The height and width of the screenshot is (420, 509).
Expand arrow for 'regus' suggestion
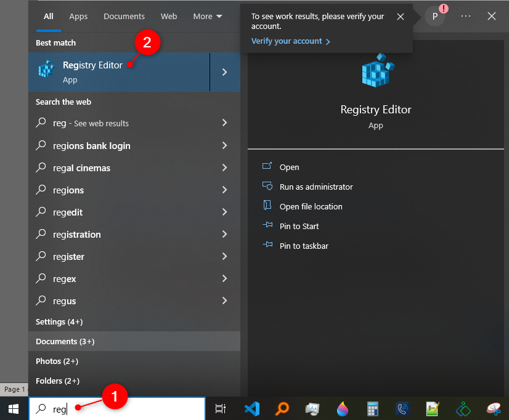pos(225,301)
